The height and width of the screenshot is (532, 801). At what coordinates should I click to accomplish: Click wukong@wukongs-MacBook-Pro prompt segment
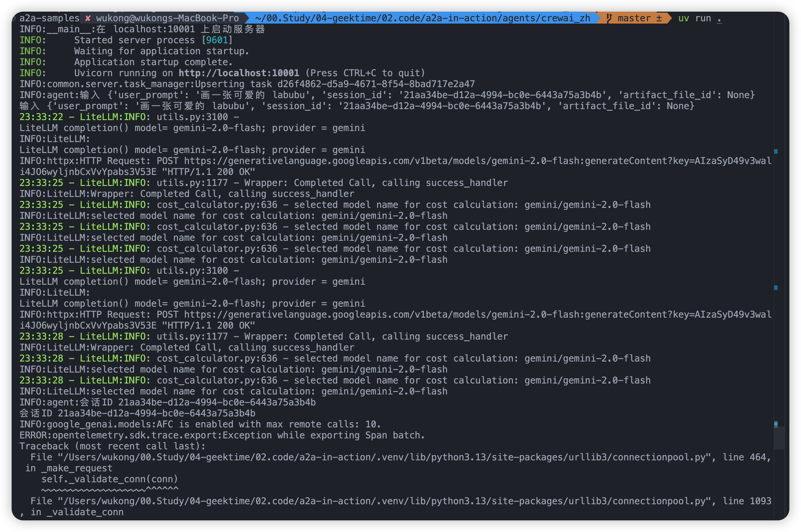click(167, 18)
